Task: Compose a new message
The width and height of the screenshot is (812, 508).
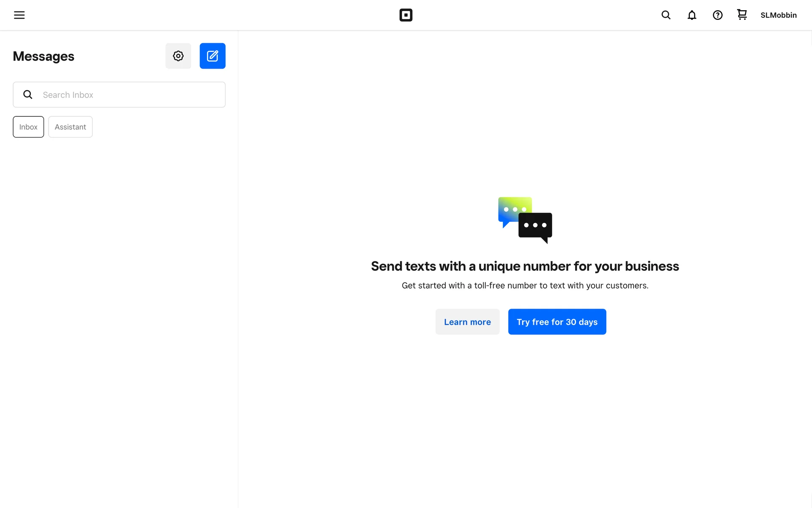Action: click(x=212, y=56)
